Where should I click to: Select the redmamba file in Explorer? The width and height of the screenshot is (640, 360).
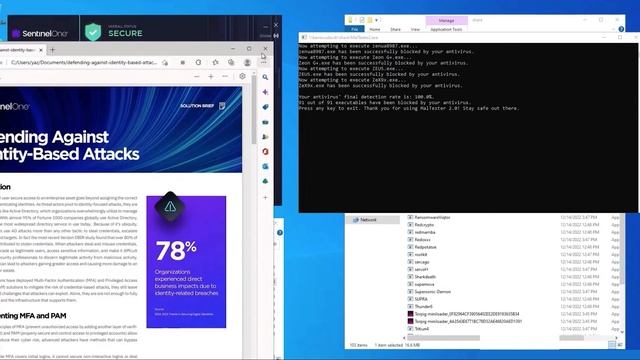pyautogui.click(x=424, y=232)
